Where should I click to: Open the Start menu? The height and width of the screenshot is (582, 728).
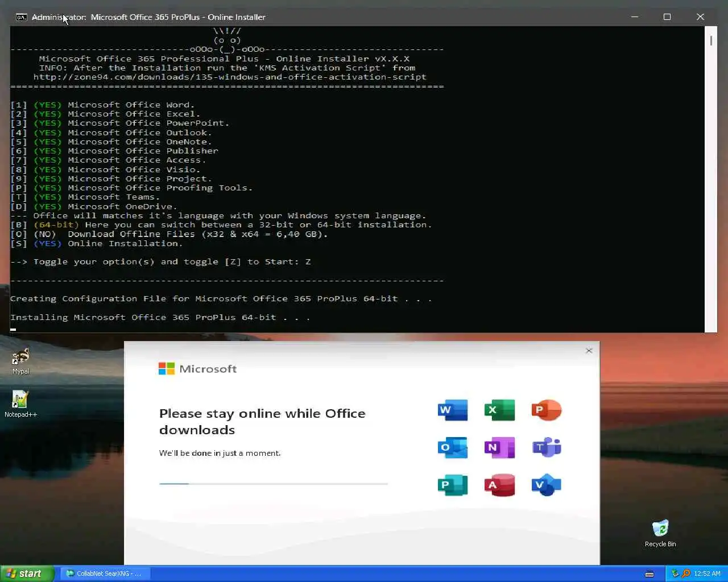coord(27,573)
